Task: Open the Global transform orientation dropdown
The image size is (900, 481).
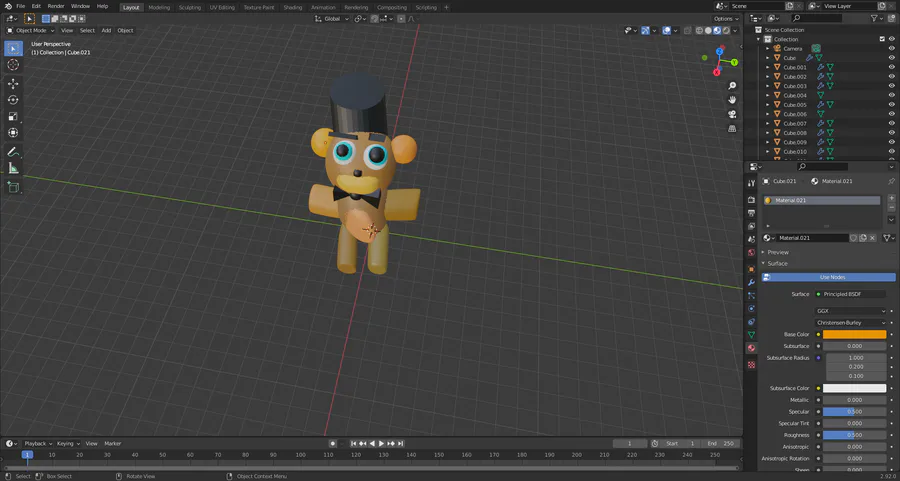Action: [332, 18]
